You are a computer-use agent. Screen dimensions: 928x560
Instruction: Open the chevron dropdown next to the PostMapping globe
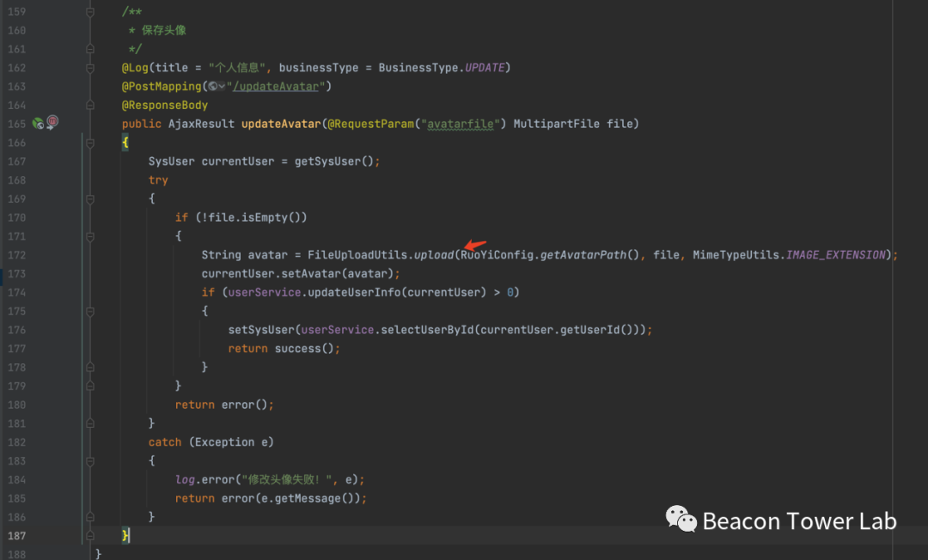pos(222,87)
